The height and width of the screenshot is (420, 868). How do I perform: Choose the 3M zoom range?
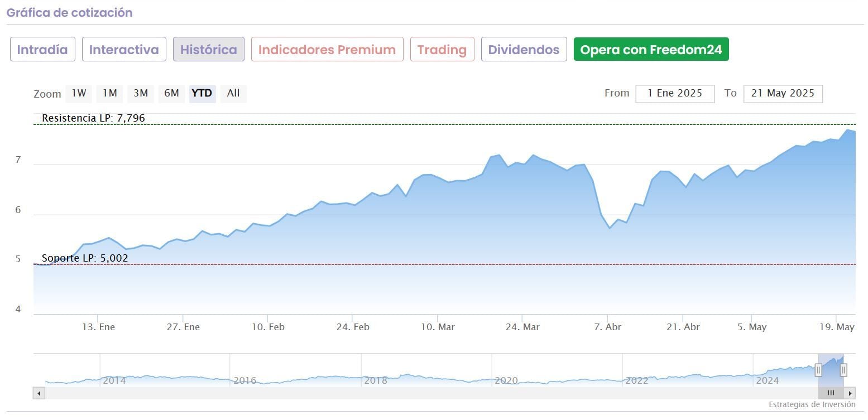click(x=141, y=93)
